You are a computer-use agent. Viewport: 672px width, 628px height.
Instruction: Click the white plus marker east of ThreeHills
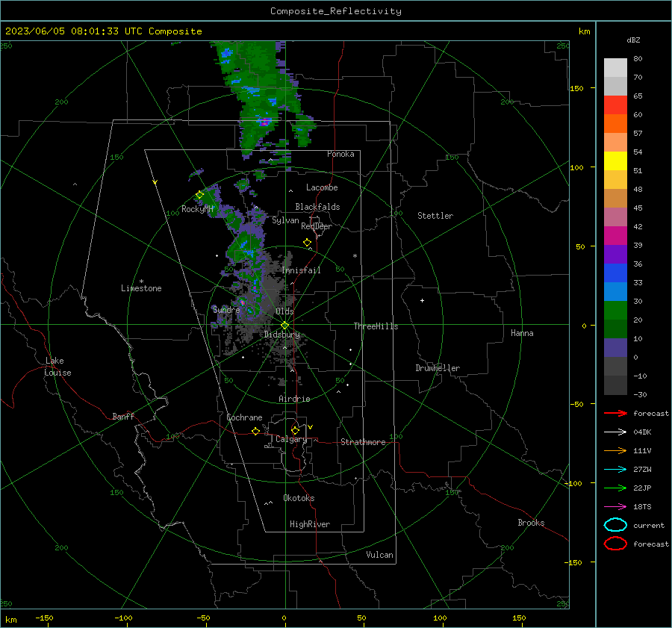pyautogui.click(x=422, y=300)
